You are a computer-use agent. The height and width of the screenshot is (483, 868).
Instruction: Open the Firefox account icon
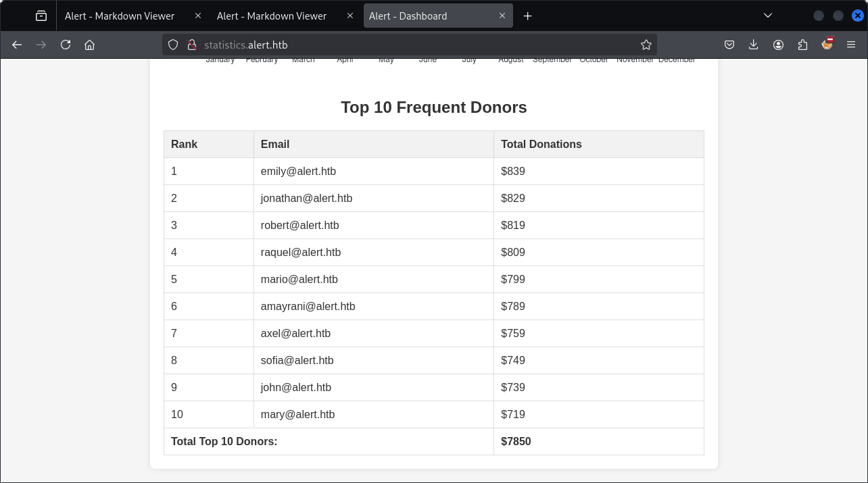(778, 45)
